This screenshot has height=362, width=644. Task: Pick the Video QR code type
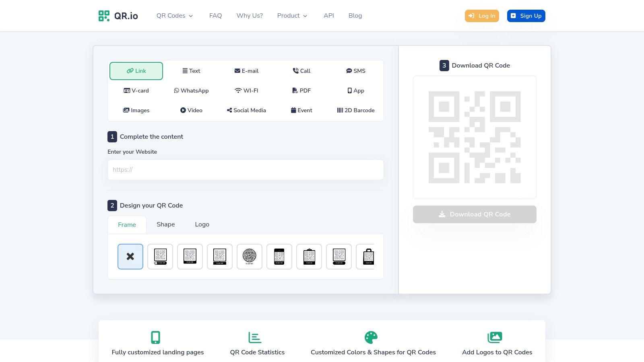pyautogui.click(x=191, y=110)
